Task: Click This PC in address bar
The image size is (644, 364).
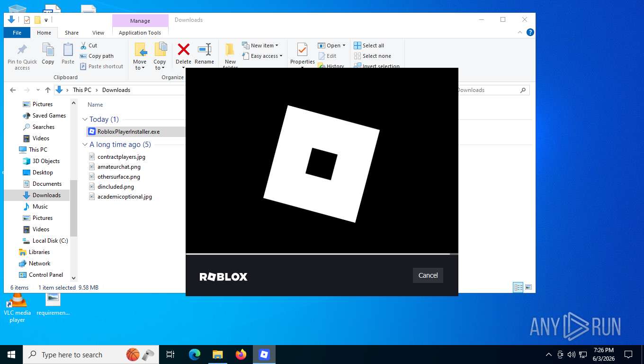Action: [82, 90]
